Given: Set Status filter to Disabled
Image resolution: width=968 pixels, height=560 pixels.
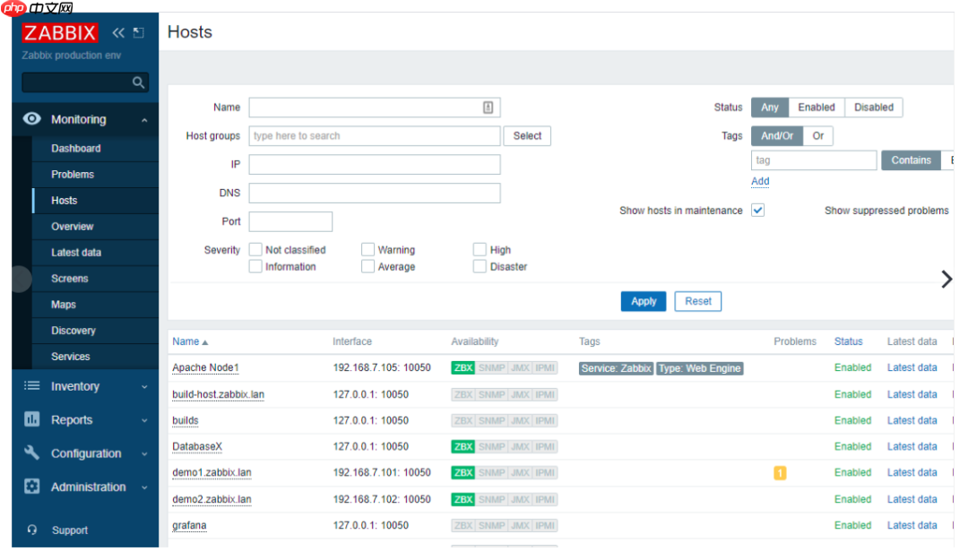Looking at the screenshot, I should [x=874, y=108].
